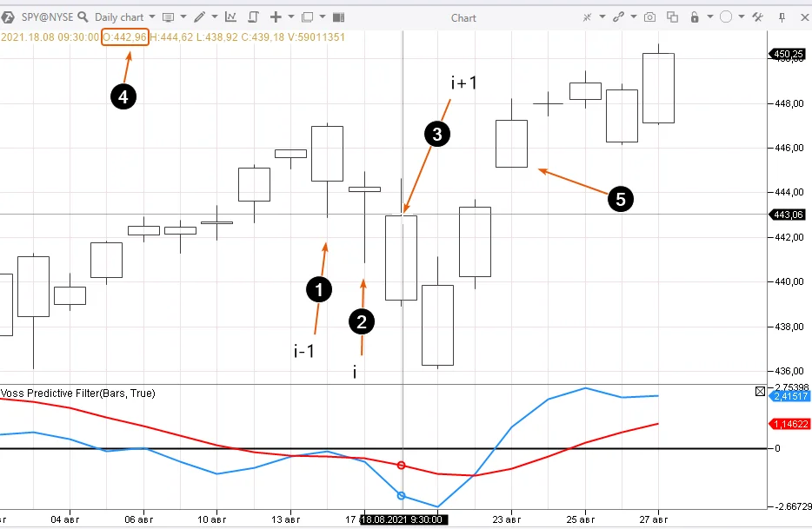Screen dimensions: 812x529
Task: Open dropdown arrow beside the circle color
Action: [741, 17]
